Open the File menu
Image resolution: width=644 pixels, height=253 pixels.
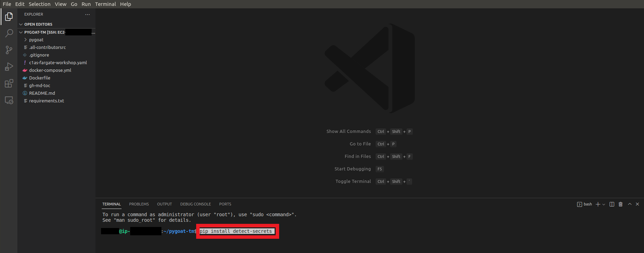(7, 4)
